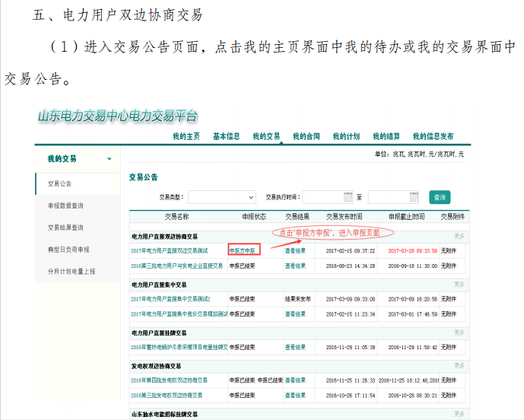This screenshot has width=524, height=420.
Task: Expand the 我的交易 sidebar arrow
Action: pos(110,159)
